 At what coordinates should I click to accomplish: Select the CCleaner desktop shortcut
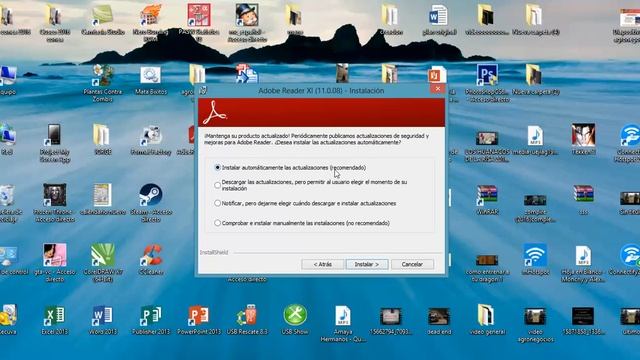click(x=151, y=260)
